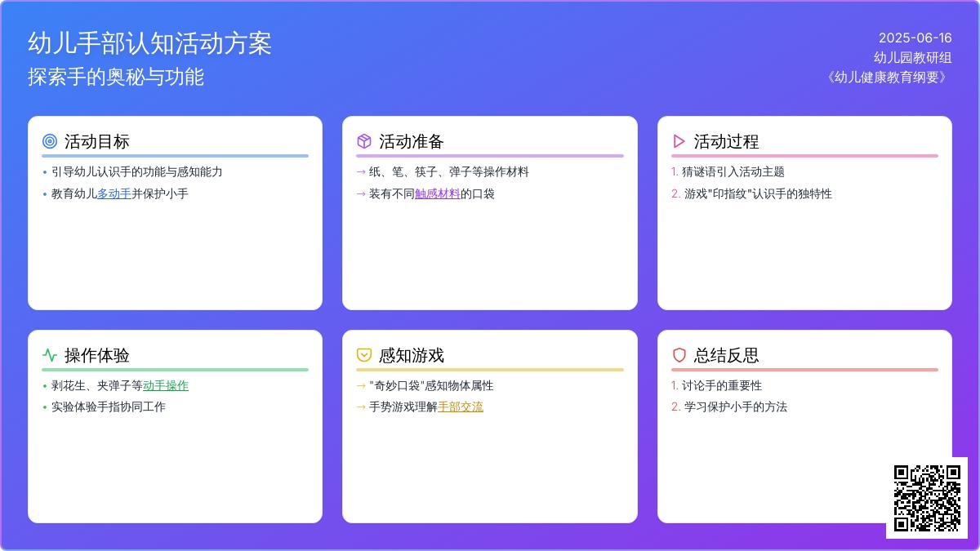Screen dimensions: 980x551
Task: Open the 动手操作 link
Action: tap(166, 385)
